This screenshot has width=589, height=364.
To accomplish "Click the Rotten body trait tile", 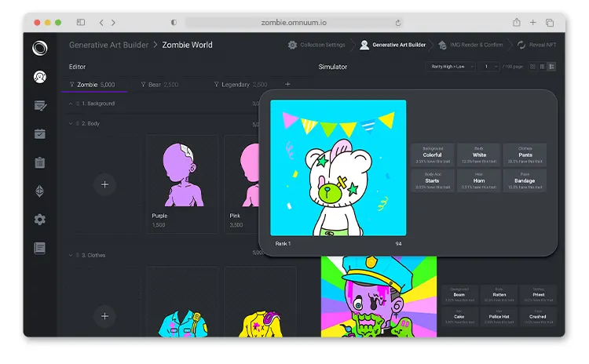I will coord(499,295).
